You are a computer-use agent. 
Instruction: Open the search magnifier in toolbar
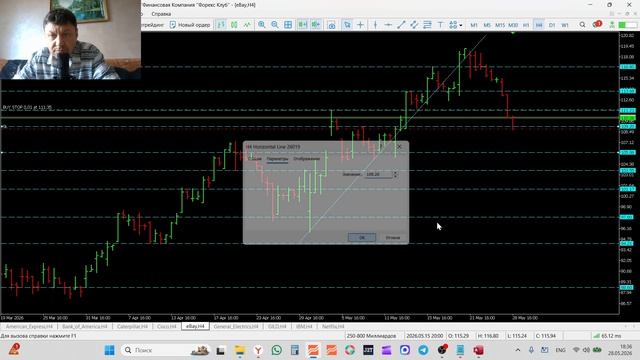coord(582,25)
